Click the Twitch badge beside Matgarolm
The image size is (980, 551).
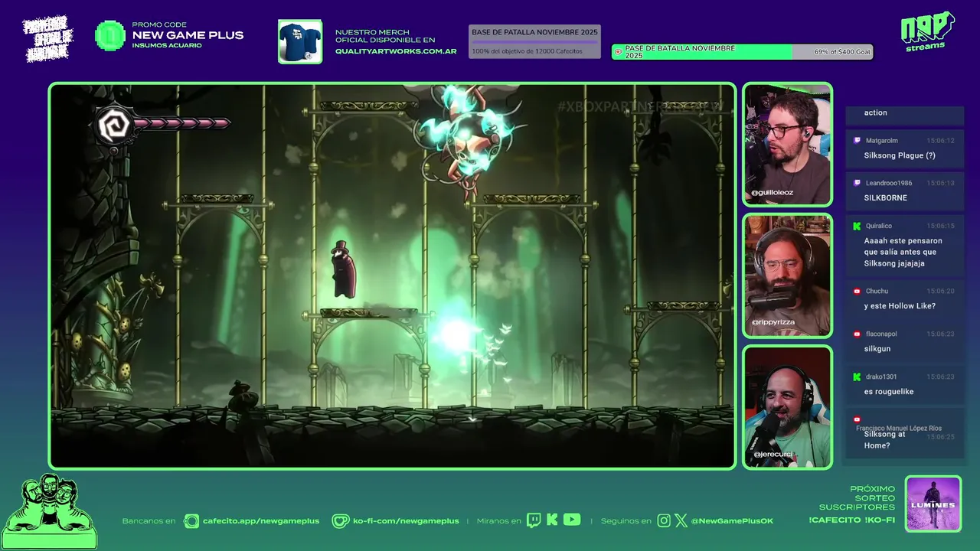856,141
